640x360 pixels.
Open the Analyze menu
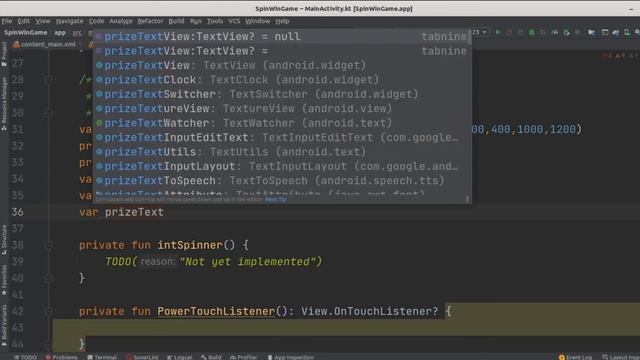click(x=121, y=21)
